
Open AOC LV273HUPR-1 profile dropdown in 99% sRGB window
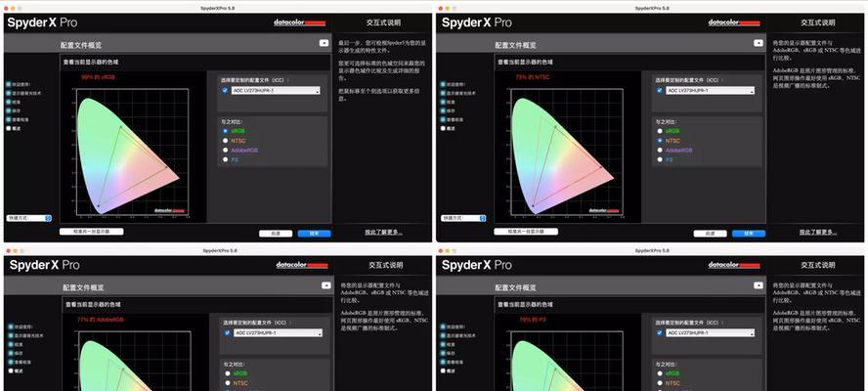pyautogui.click(x=276, y=90)
